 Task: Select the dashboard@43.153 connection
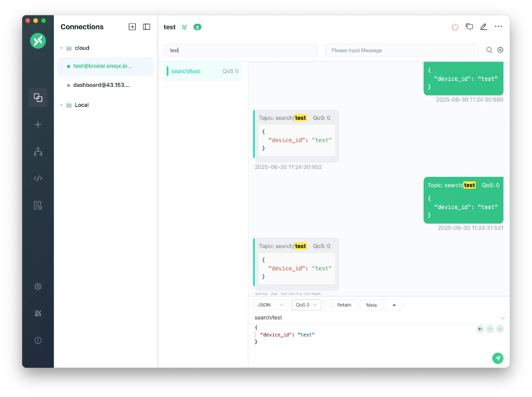[101, 85]
